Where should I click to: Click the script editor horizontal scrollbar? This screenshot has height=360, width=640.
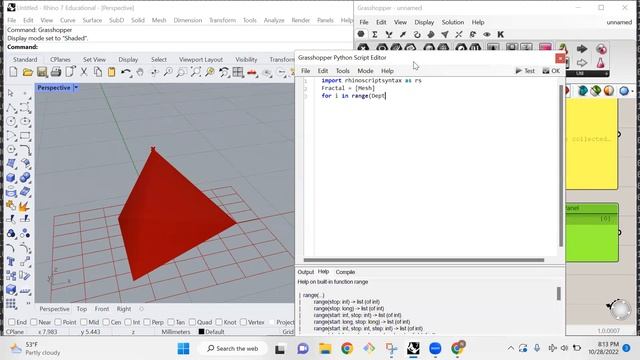[424, 260]
